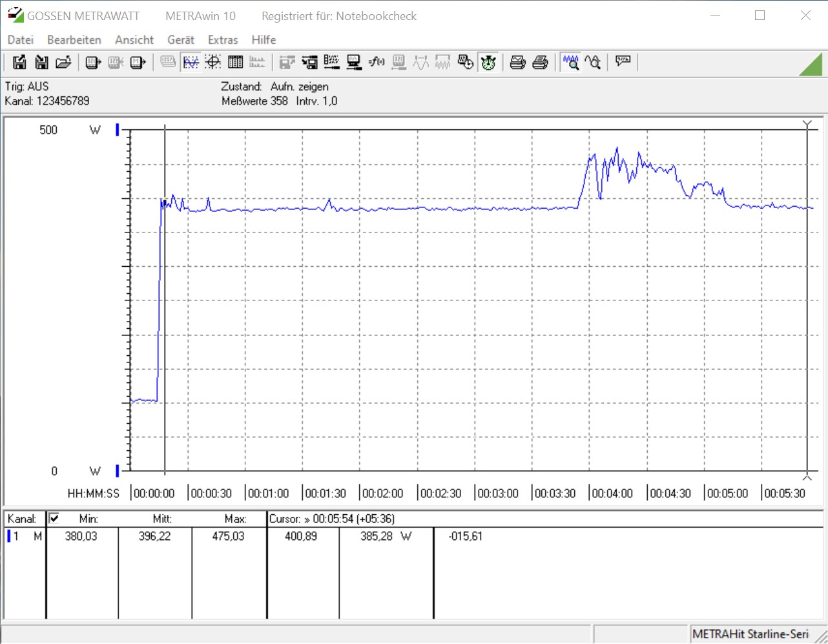The height and width of the screenshot is (644, 828).
Task: Open the checklist settings icon with screwdriver
Action: pyautogui.click(x=332, y=62)
